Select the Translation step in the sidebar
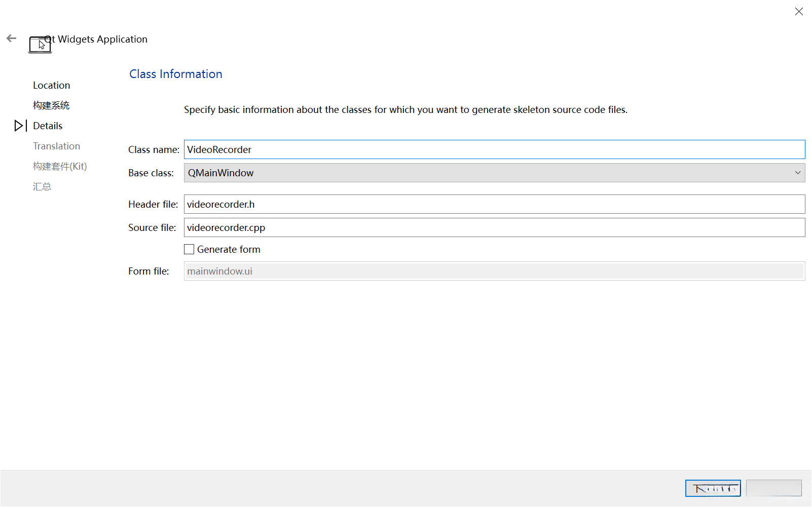Viewport: 812px width, 507px height. 57,146
